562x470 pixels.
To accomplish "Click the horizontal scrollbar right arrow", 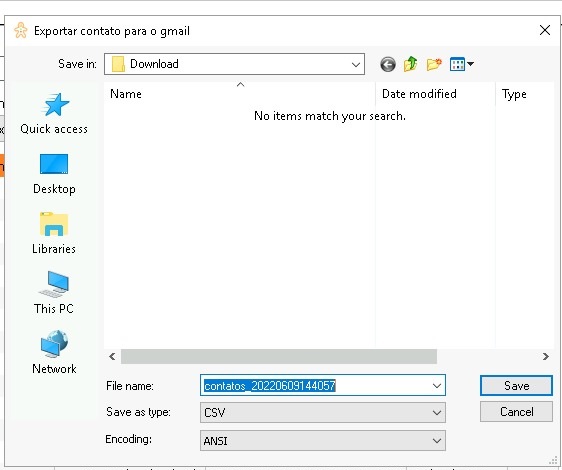I will pyautogui.click(x=546, y=356).
